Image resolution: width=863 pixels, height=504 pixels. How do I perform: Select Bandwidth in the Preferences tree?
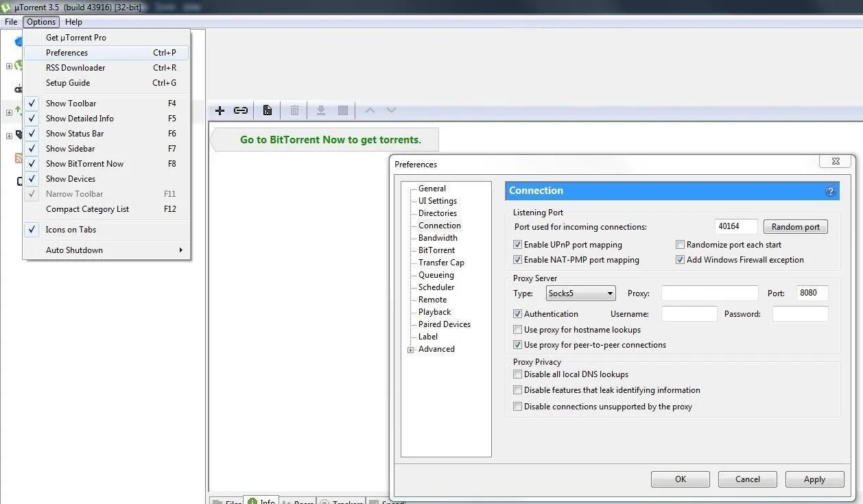point(438,238)
